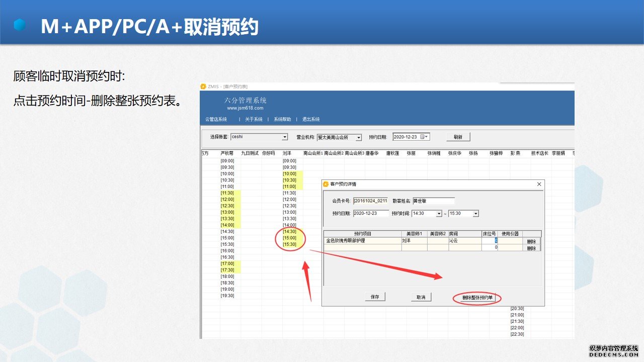Image resolution: width=644 pixels, height=362 pixels.
Task: Expand the 14:30 start time dropdown
Action: point(439,214)
